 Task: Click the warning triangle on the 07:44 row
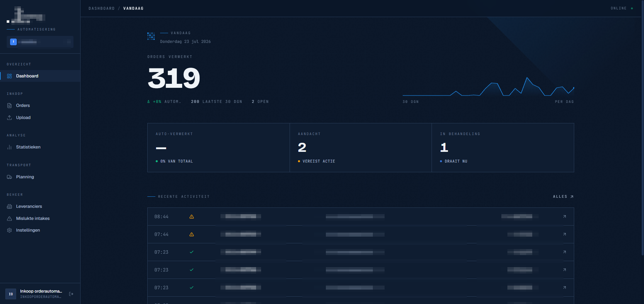click(192, 234)
